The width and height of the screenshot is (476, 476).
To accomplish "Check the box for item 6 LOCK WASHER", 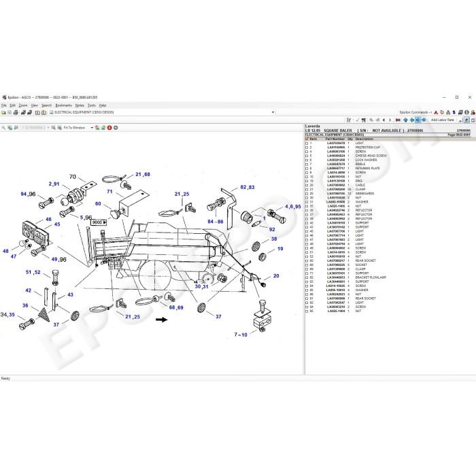I will click(x=307, y=160).
